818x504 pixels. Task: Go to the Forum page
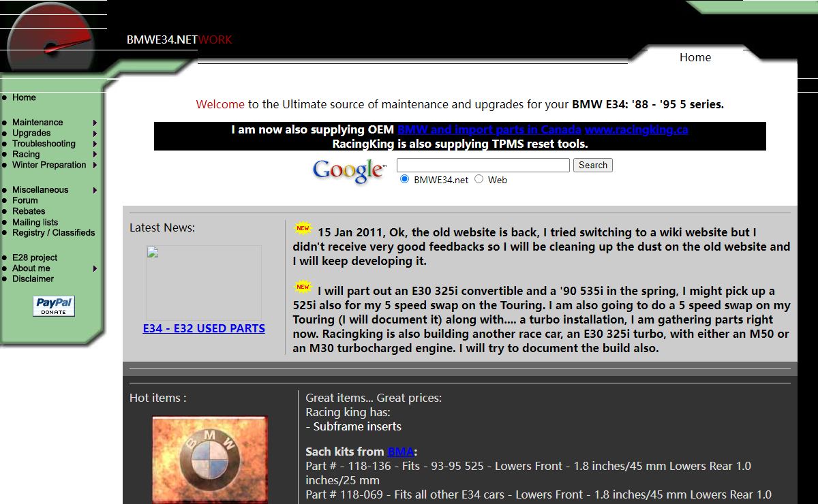click(x=25, y=200)
